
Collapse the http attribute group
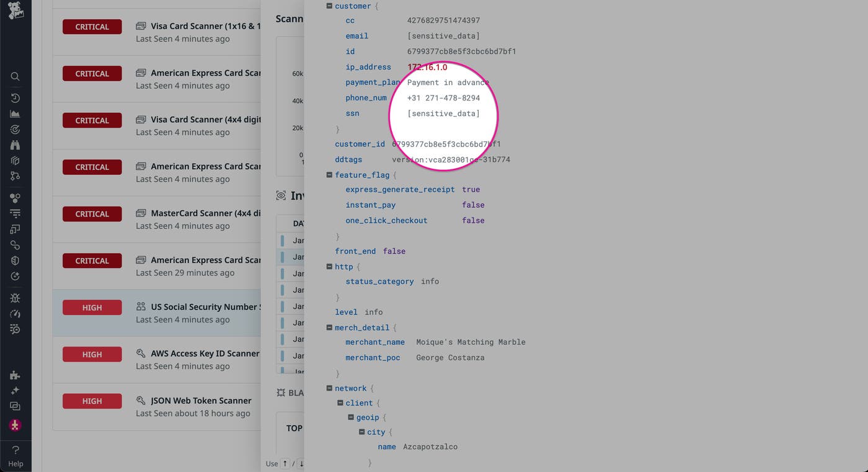330,267
